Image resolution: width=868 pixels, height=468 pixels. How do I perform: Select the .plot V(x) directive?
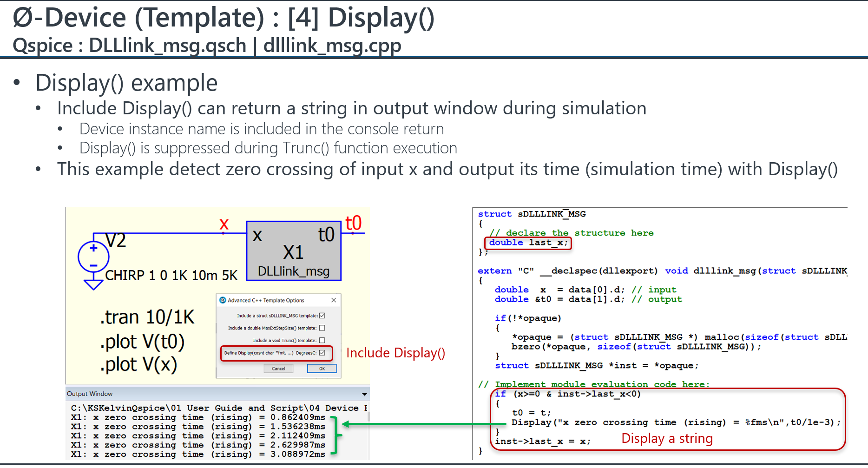138,364
